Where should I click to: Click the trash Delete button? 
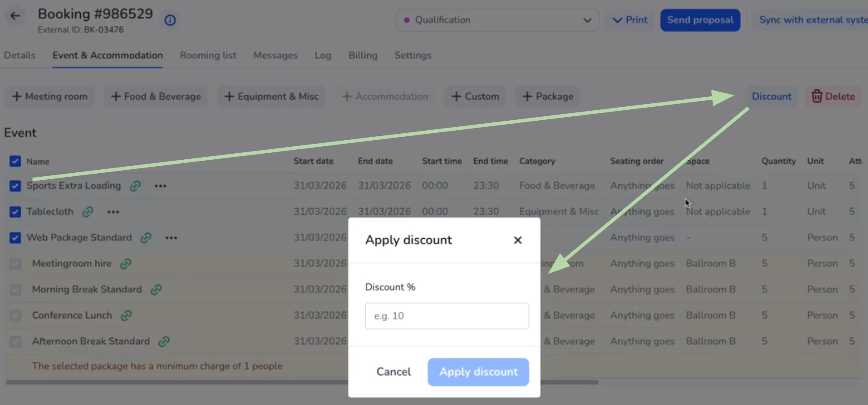833,96
